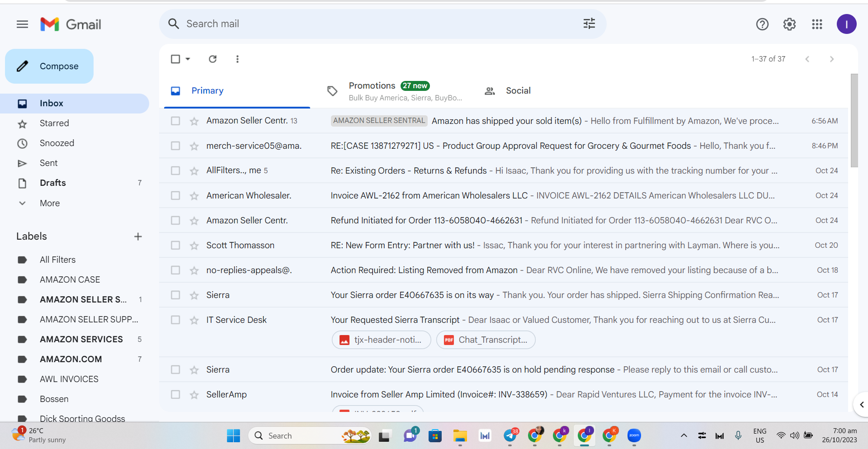Click the inbox vertical scrollbar
The width and height of the screenshot is (868, 449).
[x=854, y=120]
